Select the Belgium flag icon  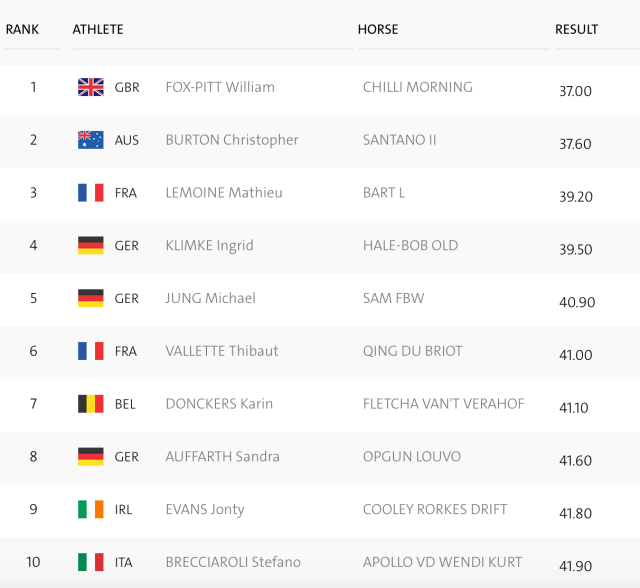[x=91, y=404]
